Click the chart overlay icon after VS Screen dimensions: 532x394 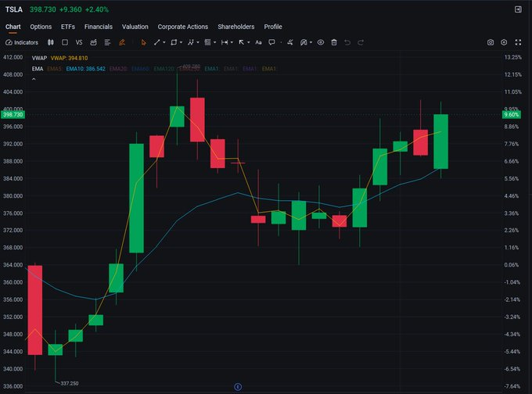click(x=93, y=42)
